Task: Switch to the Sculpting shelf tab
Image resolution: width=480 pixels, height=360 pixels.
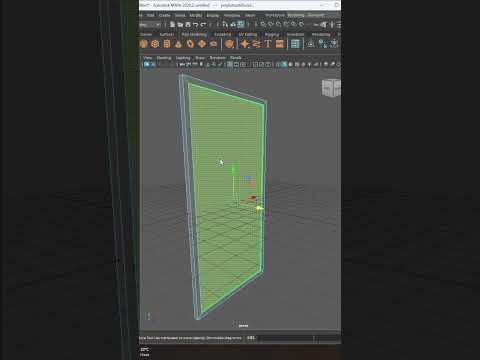Action: point(222,34)
